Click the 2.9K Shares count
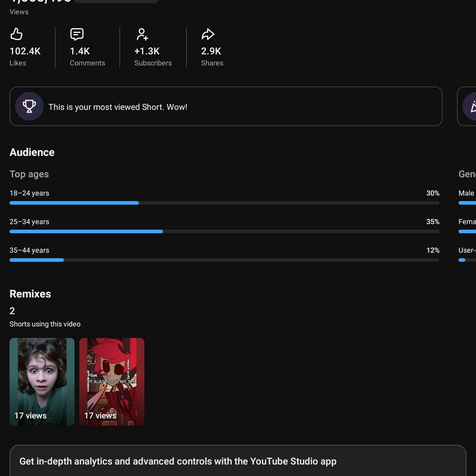The width and height of the screenshot is (476, 476). coord(211,51)
